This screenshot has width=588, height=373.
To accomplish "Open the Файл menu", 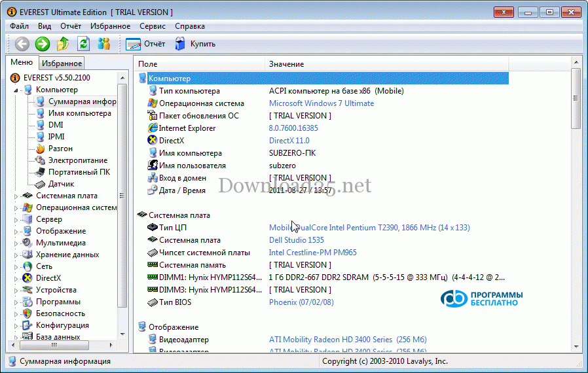I will tap(19, 26).
